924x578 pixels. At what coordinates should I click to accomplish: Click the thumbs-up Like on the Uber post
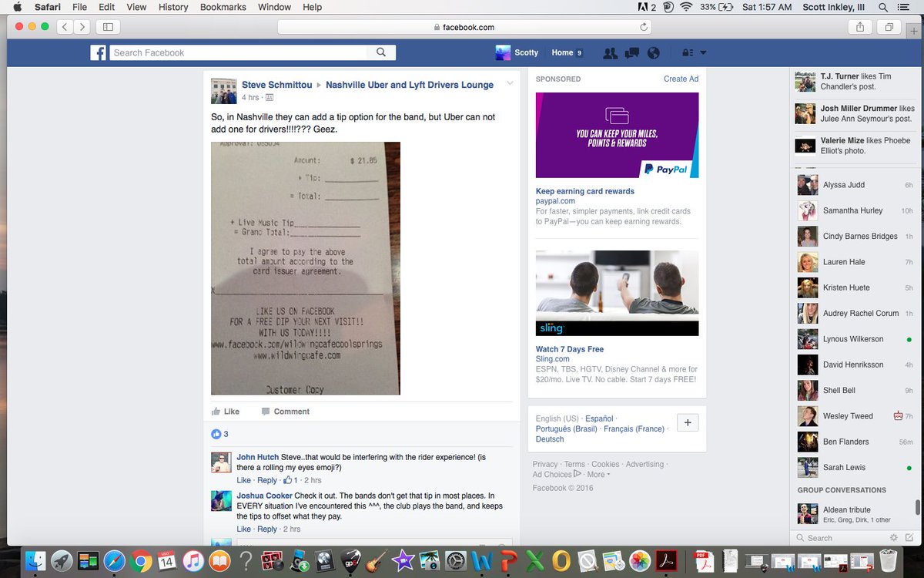[x=226, y=412]
